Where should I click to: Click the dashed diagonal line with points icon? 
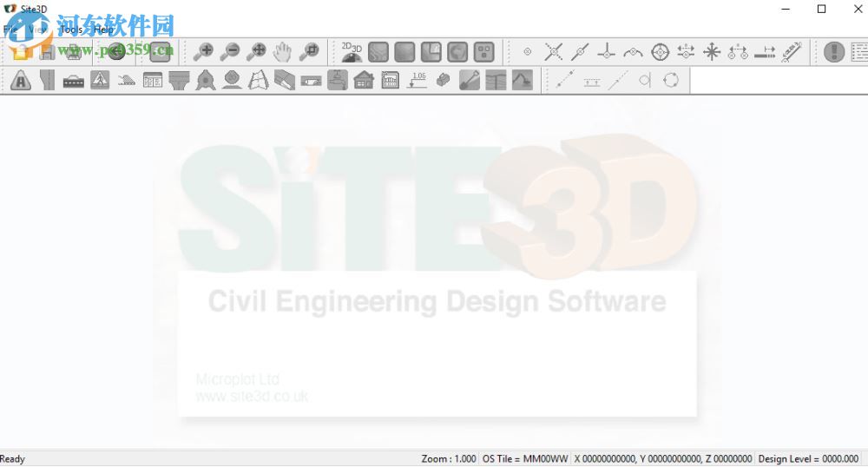(x=565, y=80)
